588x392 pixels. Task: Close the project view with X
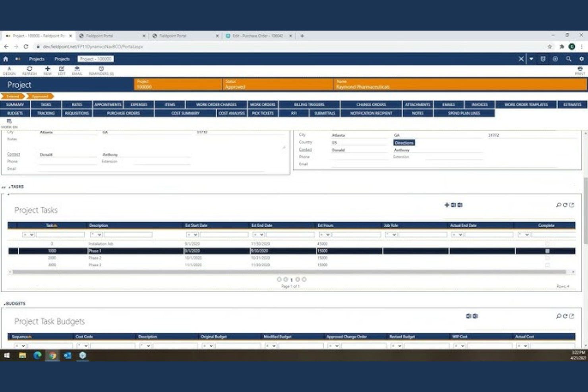[x=521, y=59]
